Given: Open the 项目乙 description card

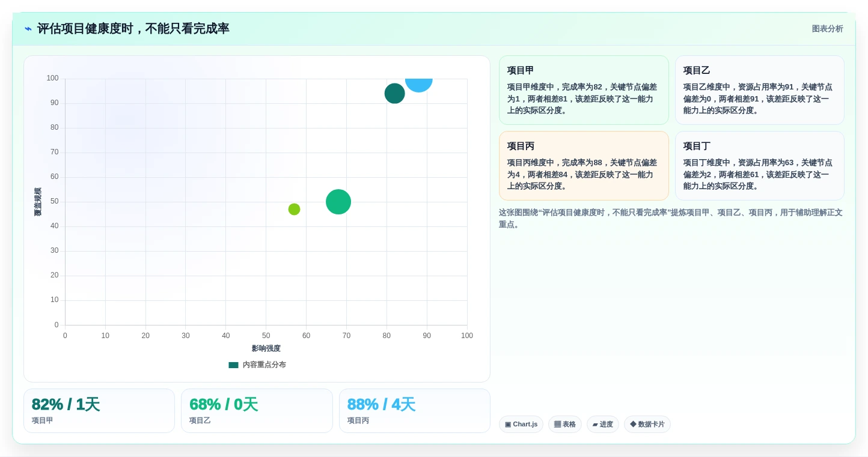Looking at the screenshot, I should [759, 90].
